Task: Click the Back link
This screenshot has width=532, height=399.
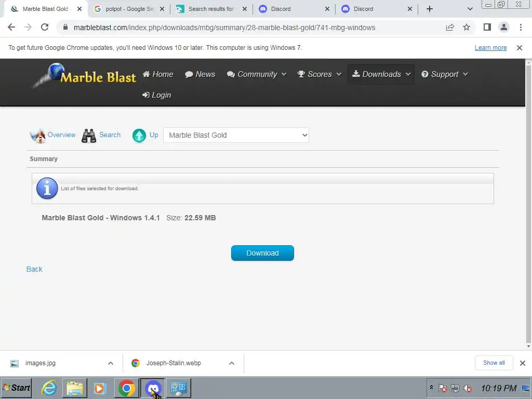Action: click(34, 270)
